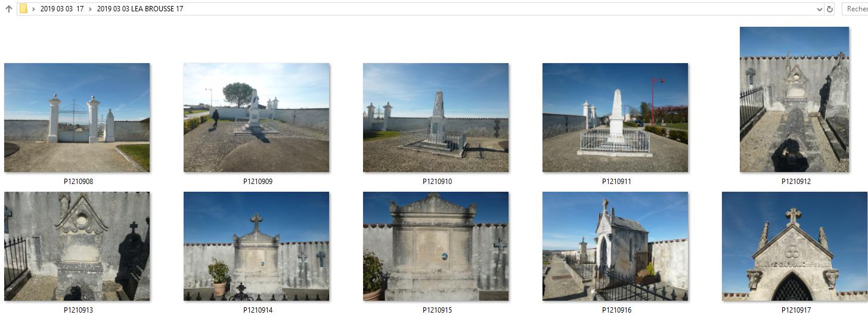Select thumbnail P1210910 monument photo

(x=436, y=118)
